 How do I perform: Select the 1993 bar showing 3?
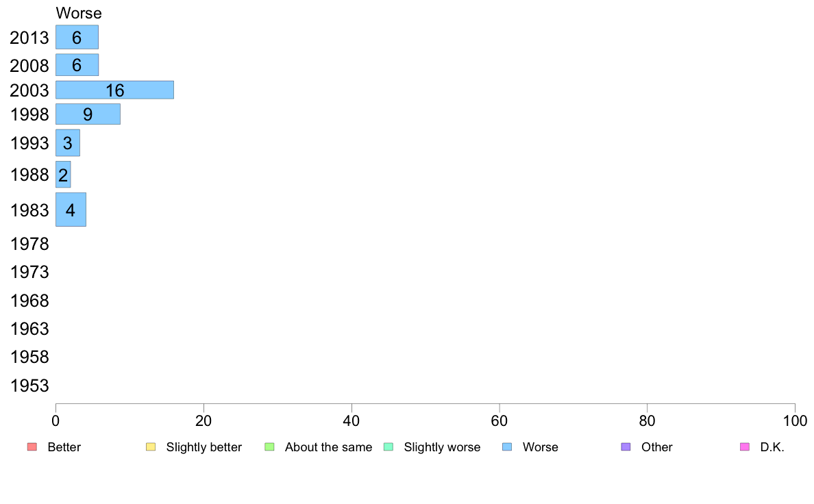click(x=67, y=142)
